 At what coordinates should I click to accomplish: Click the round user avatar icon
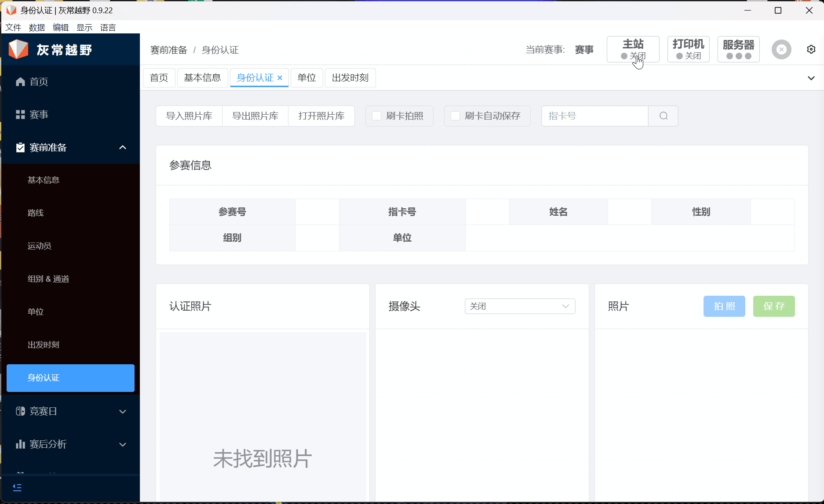(x=781, y=50)
